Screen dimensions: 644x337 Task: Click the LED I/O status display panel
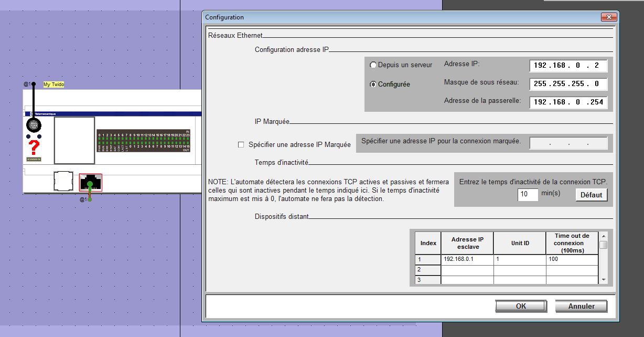(143, 141)
